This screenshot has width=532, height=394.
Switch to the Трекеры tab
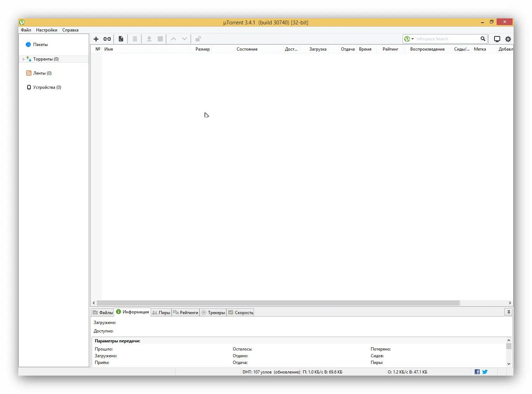(213, 312)
